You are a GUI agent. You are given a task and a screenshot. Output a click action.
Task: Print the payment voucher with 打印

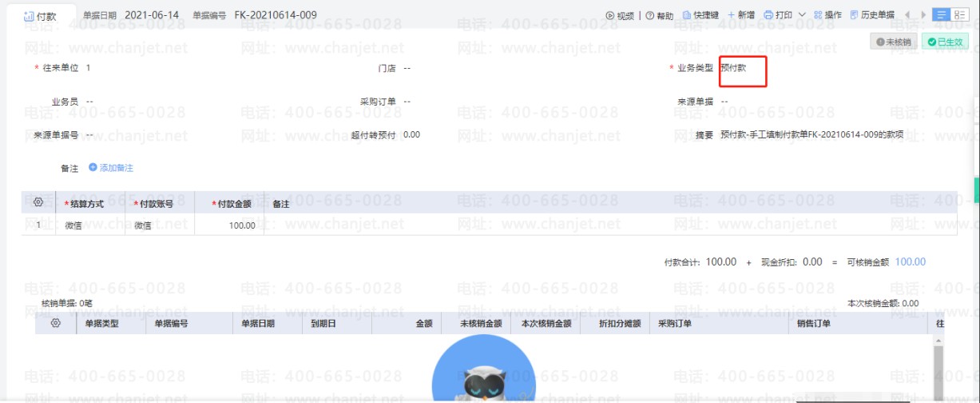click(x=778, y=15)
